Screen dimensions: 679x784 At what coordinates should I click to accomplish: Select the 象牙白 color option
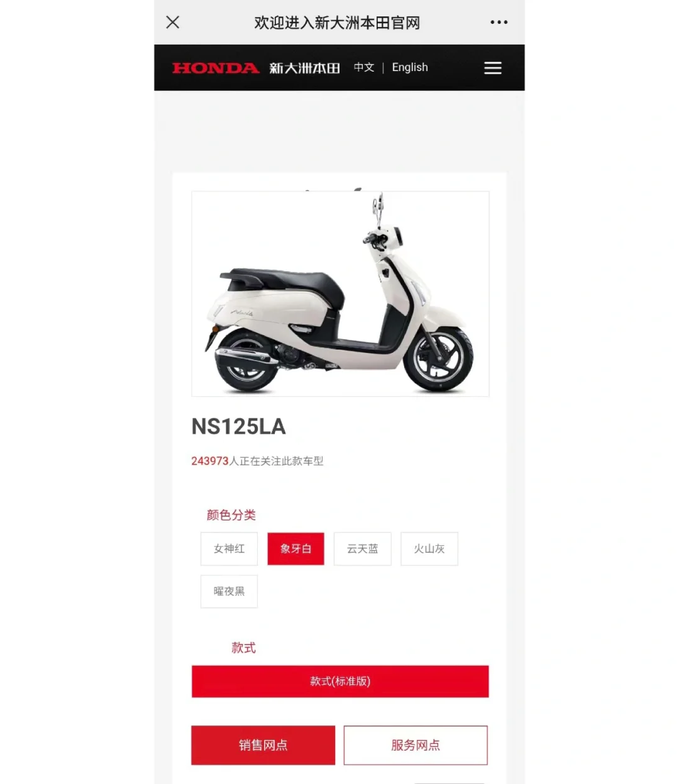[x=296, y=549]
